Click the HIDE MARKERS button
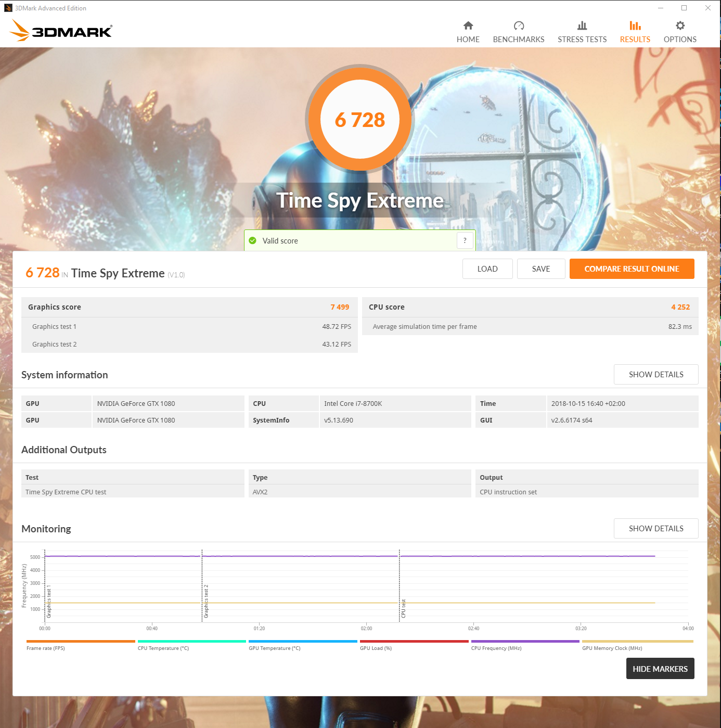Viewport: 721px width, 728px height. (660, 669)
